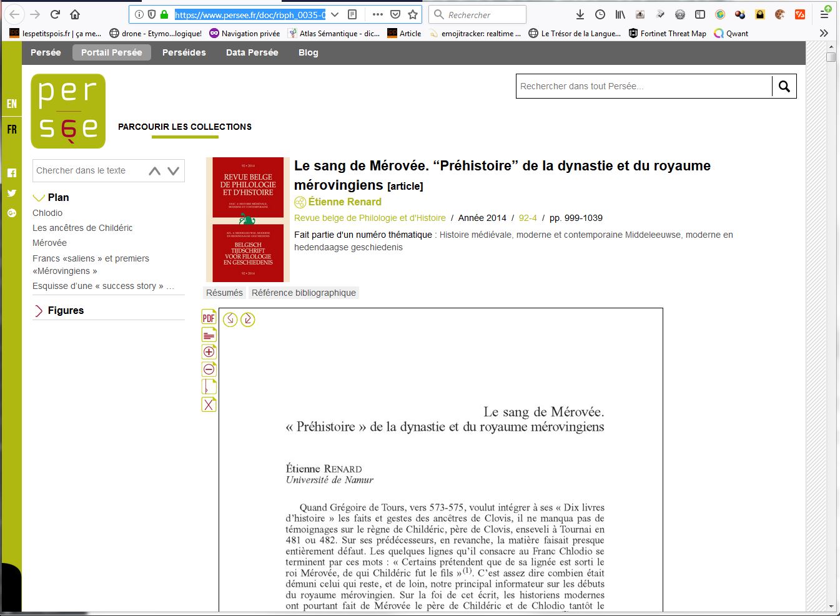Click the X icon in viewer toolbar
This screenshot has height=616, width=840.
point(209,405)
